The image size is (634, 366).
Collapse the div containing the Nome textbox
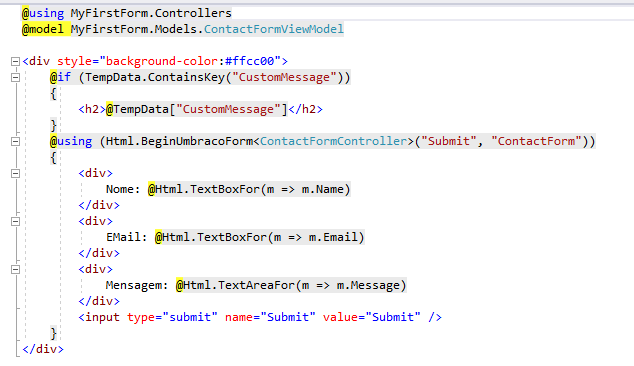[x=15, y=173]
